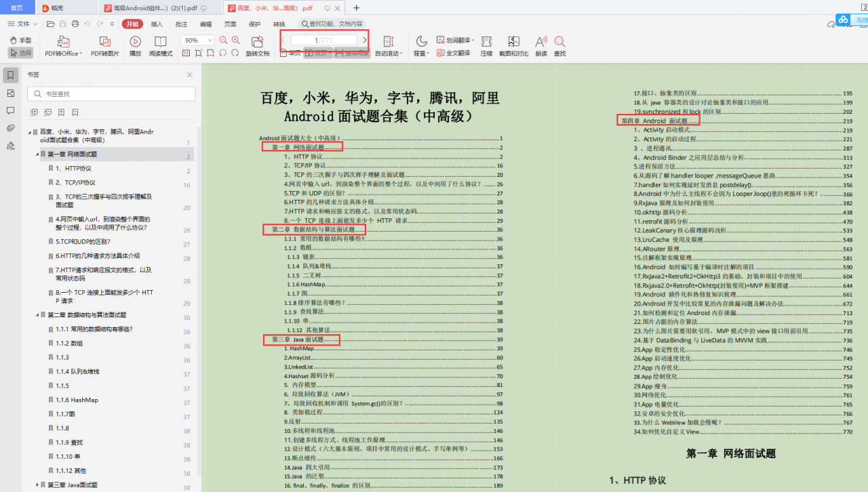Rotate the page counterclockwise

(x=222, y=53)
